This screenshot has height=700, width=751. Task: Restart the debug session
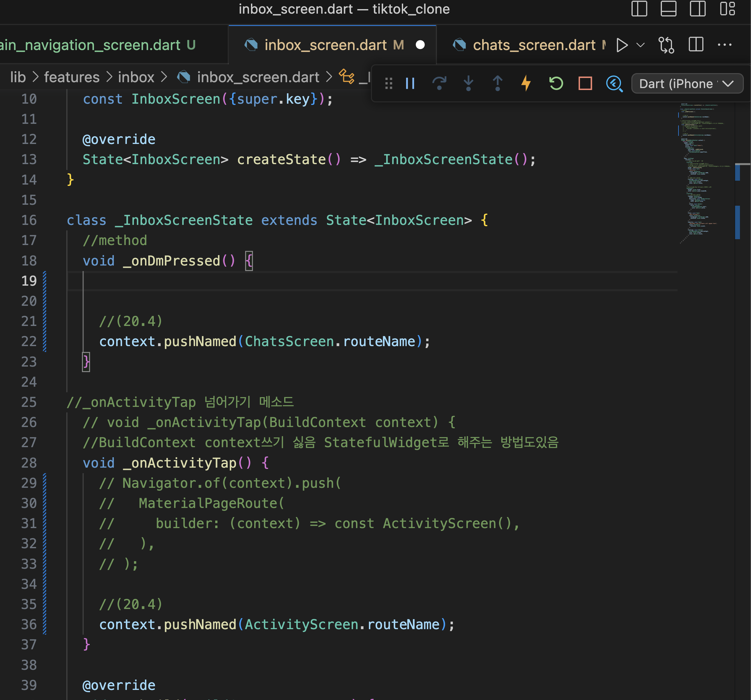556,84
